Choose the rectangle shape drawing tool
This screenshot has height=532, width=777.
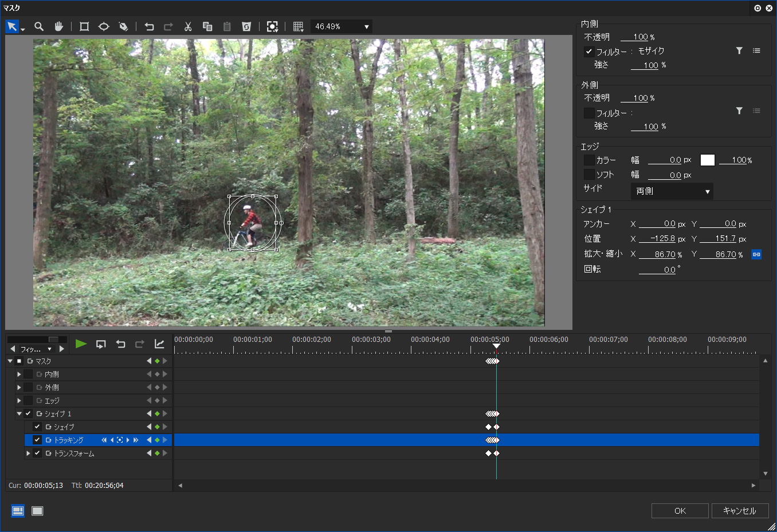click(84, 26)
